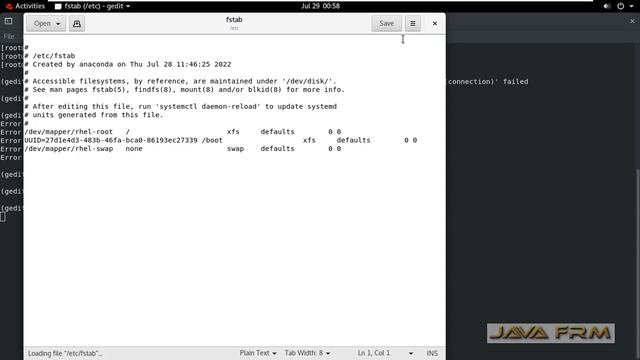Click 'units generated from this file' line
The image size is (640, 360).
pos(93,115)
